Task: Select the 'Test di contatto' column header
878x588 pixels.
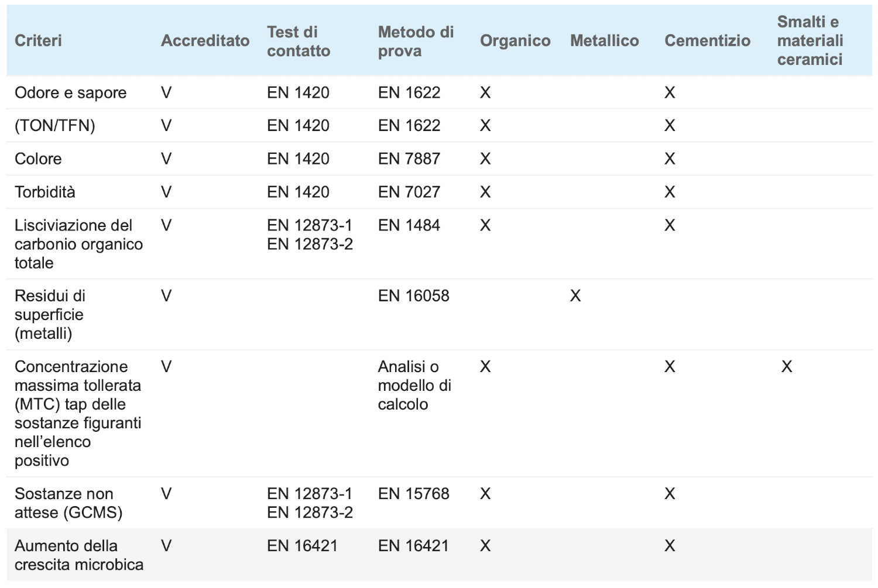Action: (299, 41)
